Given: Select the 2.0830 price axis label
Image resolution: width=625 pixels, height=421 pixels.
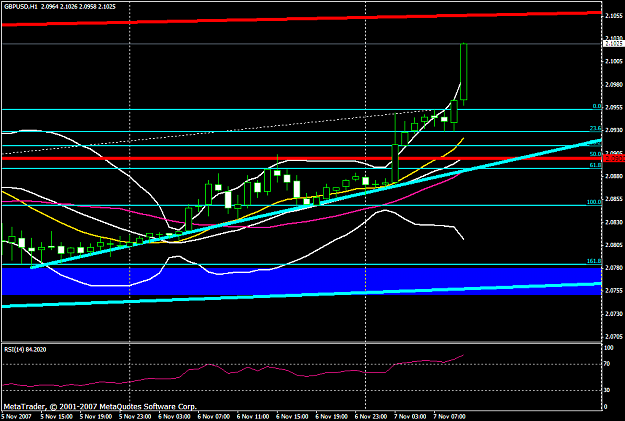Looking at the screenshot, I should [x=614, y=222].
